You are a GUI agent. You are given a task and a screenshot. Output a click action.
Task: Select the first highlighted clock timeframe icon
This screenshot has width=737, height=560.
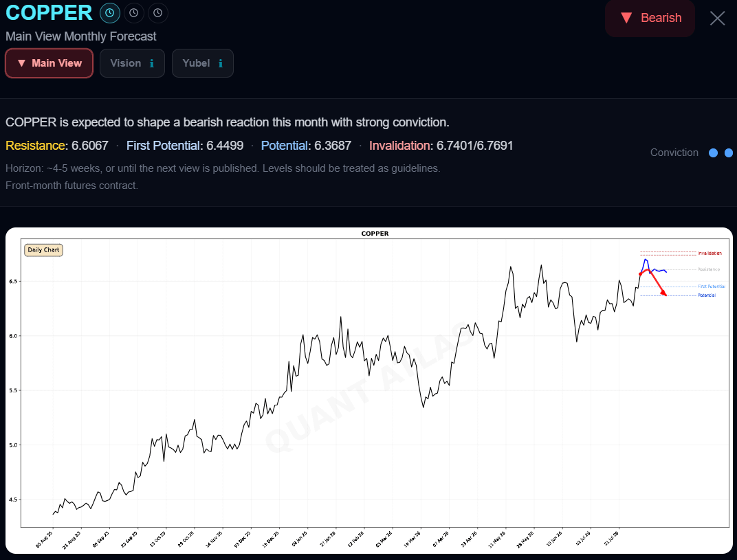[109, 12]
